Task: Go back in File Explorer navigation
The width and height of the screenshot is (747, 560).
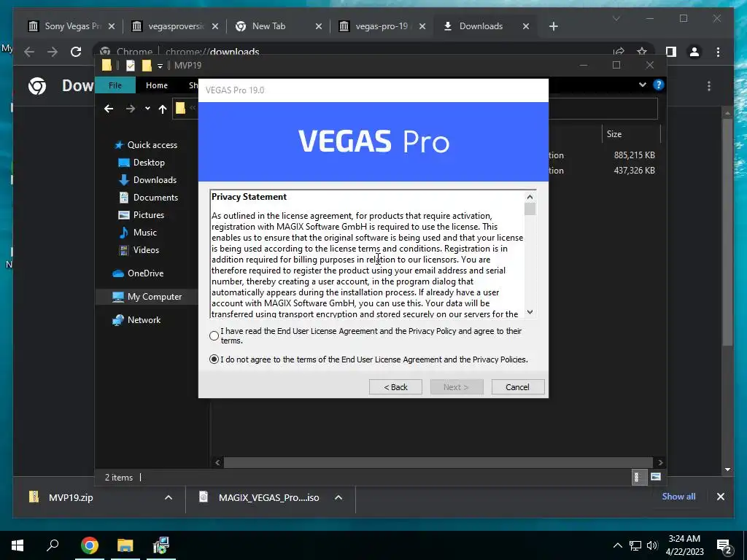Action: [109, 109]
